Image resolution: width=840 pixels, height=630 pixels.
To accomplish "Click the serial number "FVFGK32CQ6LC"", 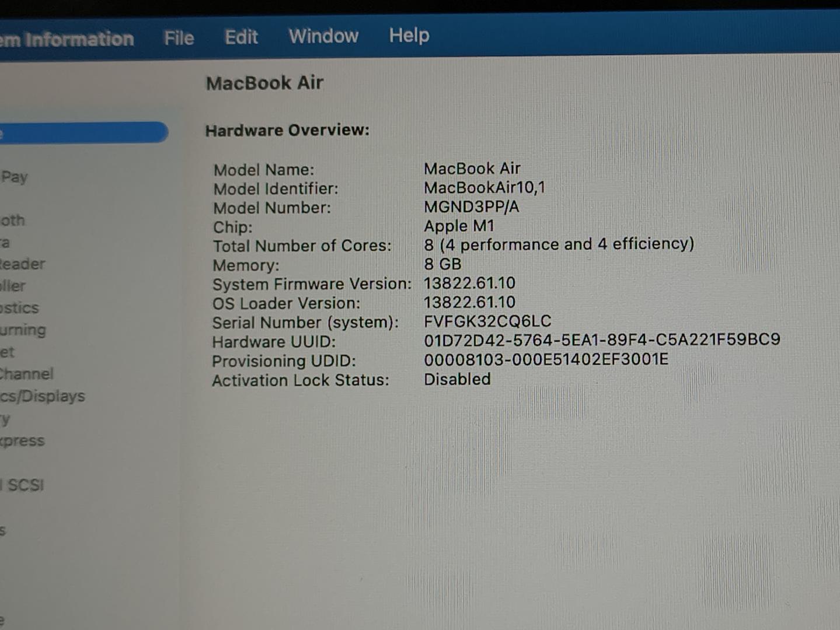I will pyautogui.click(x=487, y=321).
